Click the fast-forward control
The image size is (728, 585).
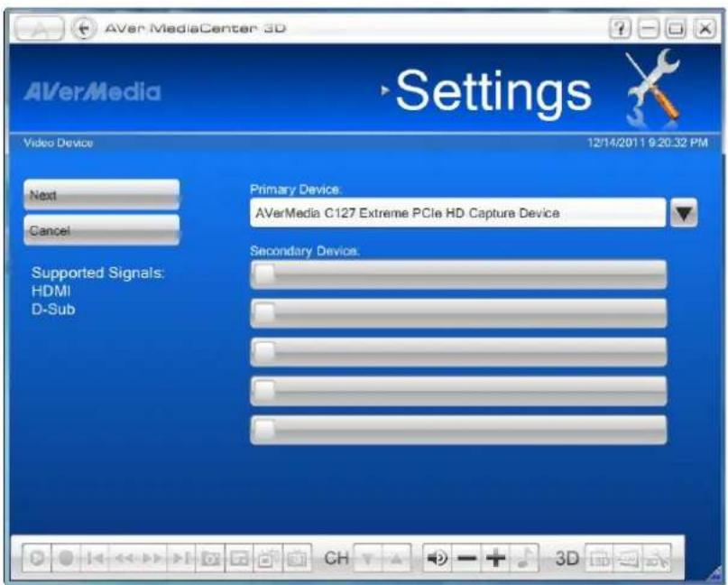[x=152, y=558]
